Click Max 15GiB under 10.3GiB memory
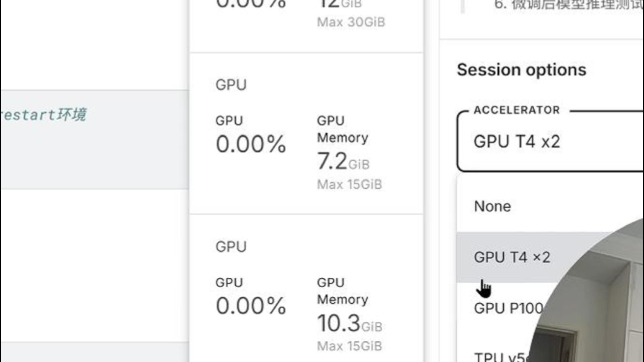 [350, 346]
